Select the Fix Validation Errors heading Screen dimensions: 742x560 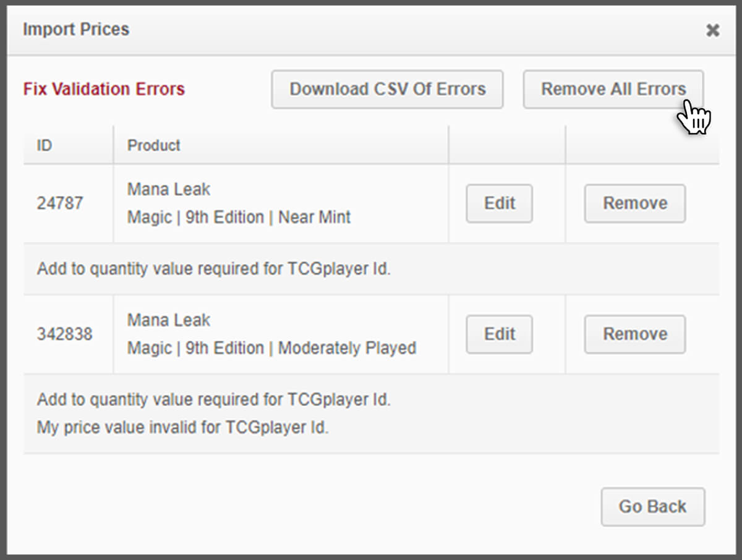pos(103,89)
